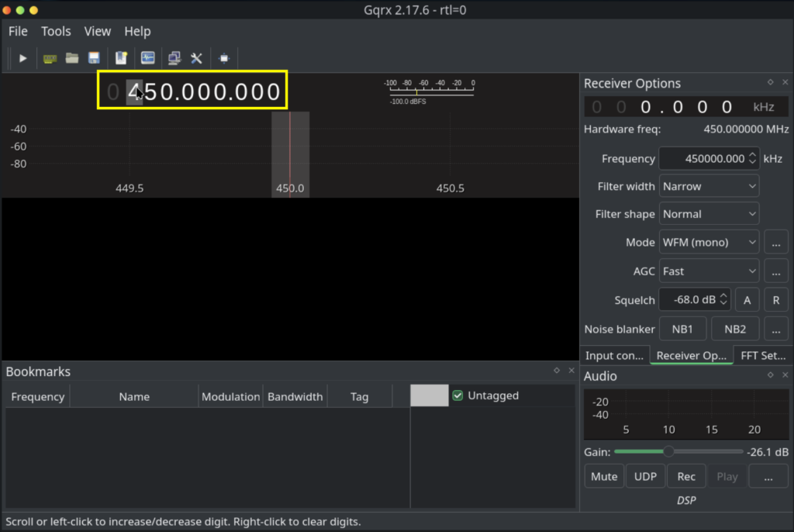794x532 pixels.
Task: Start DSP with the play icon
Action: tap(22, 58)
